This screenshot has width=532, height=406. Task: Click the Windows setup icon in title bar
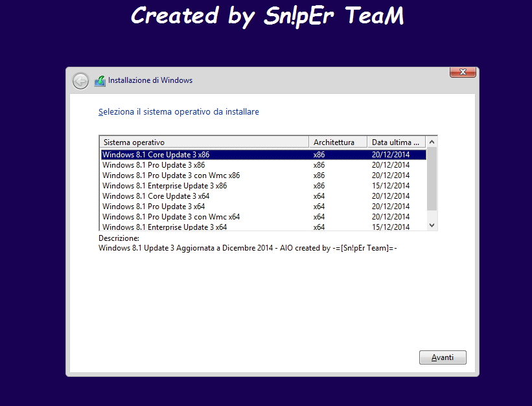coord(100,81)
